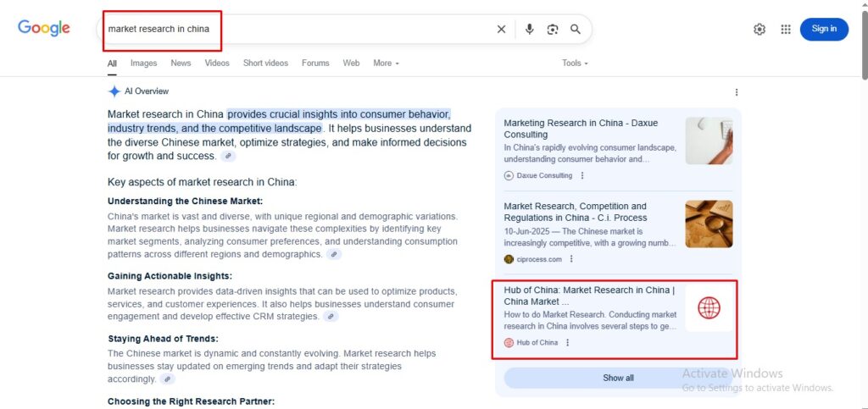Click the highlighted provides crucial insights text
This screenshot has height=409, width=868.
339,114
